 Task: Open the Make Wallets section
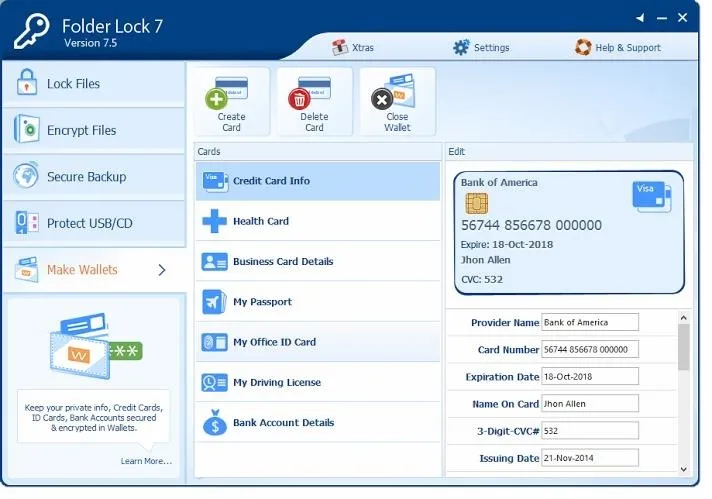[x=94, y=270]
